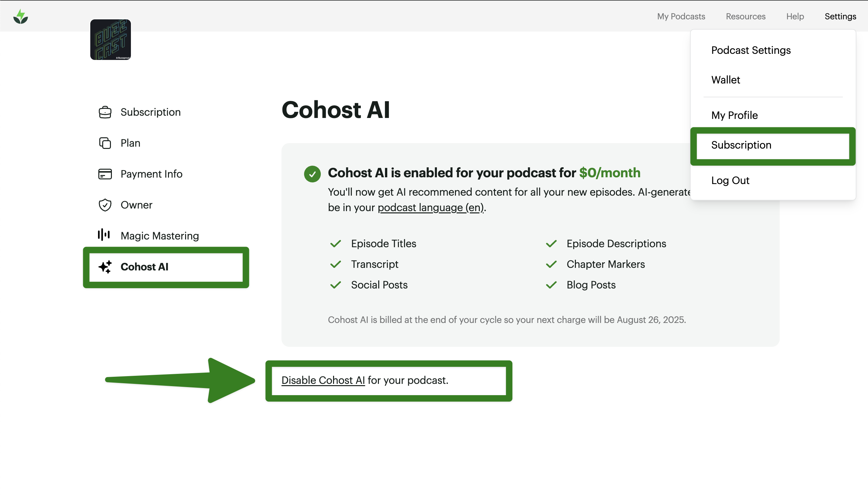Click the Buzzcast podcast artwork thumbnail
The width and height of the screenshot is (868, 497).
pos(110,40)
